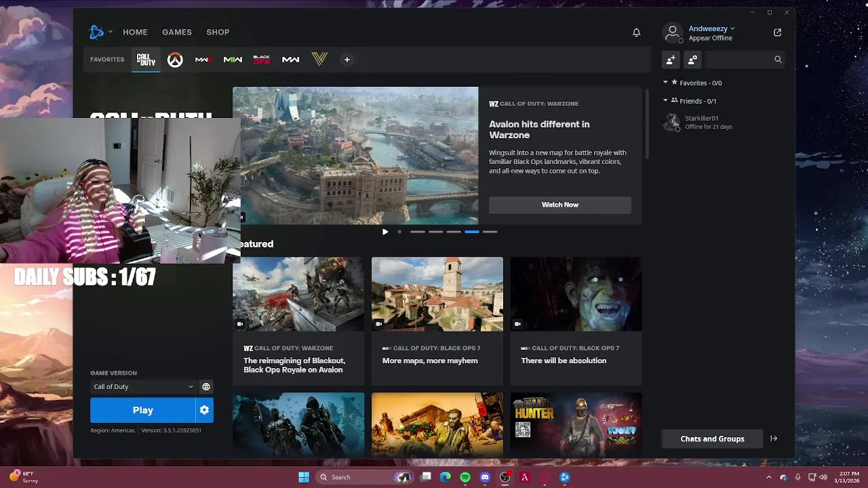
Task: Click the profile avatar icon
Action: pos(673,33)
